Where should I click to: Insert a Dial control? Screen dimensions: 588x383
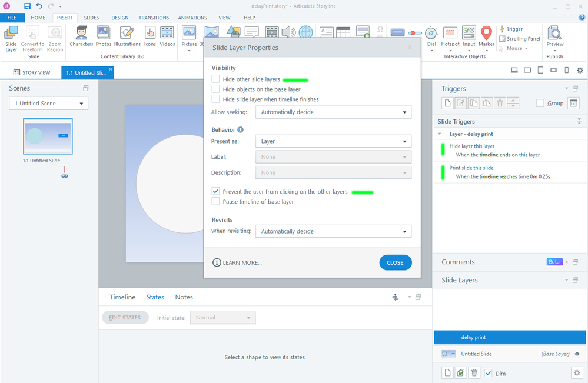click(x=431, y=36)
